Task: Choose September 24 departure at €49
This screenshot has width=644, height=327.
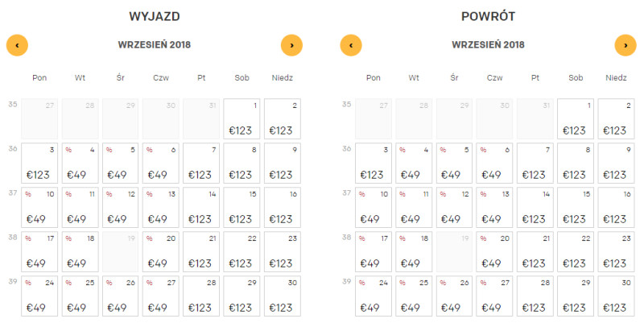Action: 39,296
